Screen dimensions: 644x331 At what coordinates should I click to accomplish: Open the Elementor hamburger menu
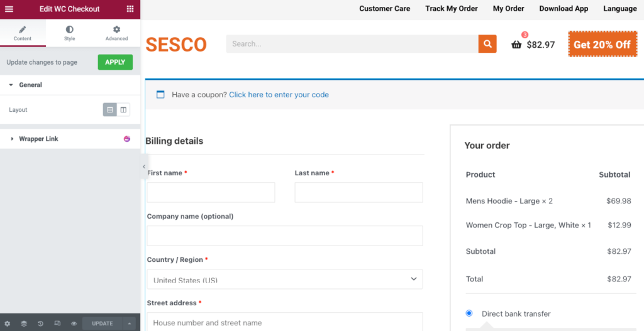pyautogui.click(x=9, y=9)
